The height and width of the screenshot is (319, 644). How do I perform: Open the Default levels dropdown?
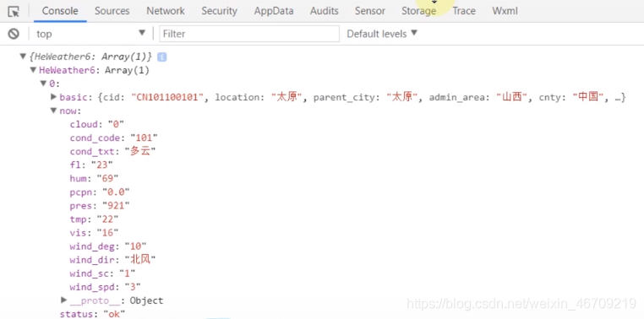point(382,34)
